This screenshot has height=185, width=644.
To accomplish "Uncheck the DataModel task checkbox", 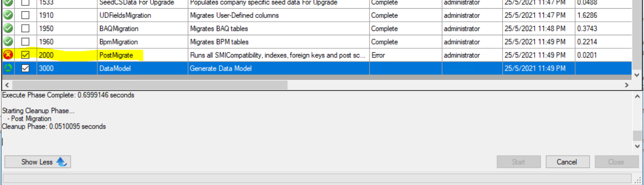I will pyautogui.click(x=26, y=69).
